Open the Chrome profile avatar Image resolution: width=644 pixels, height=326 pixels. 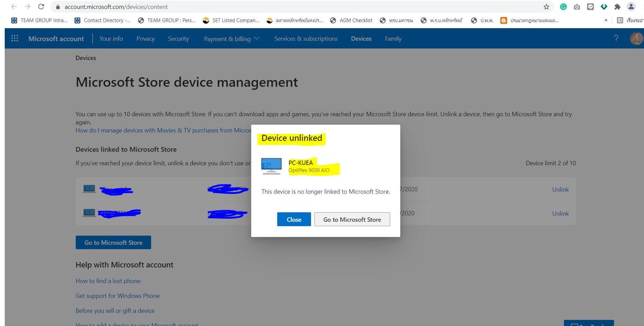pos(631,6)
